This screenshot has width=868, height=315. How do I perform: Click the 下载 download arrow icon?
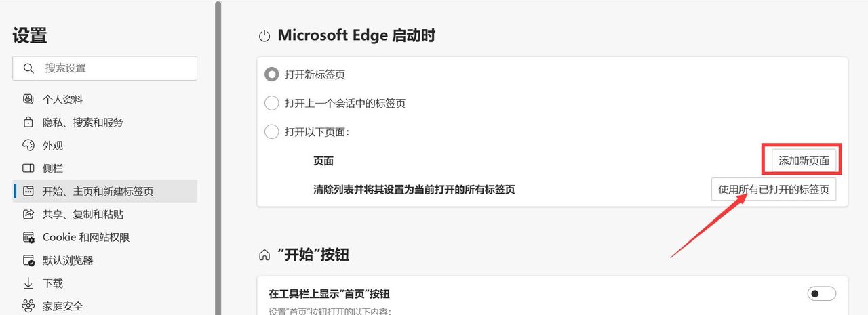click(x=28, y=284)
